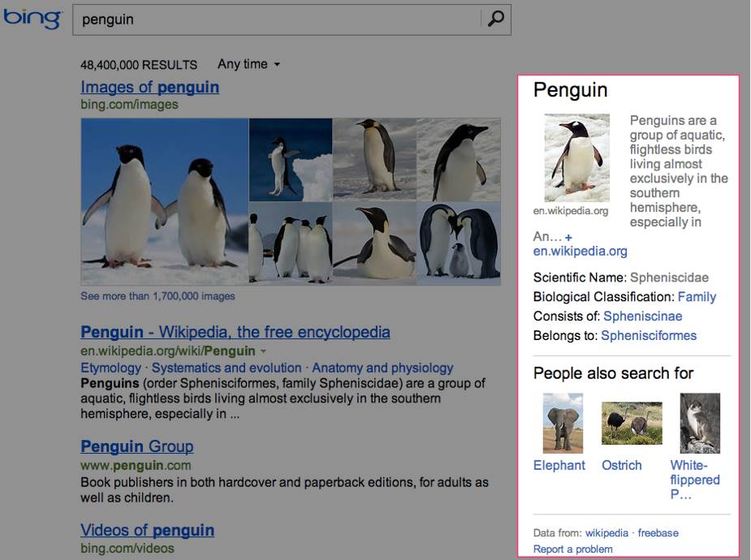This screenshot has height=560, width=751.
Task: Open the Images of penguin link
Action: (x=149, y=87)
